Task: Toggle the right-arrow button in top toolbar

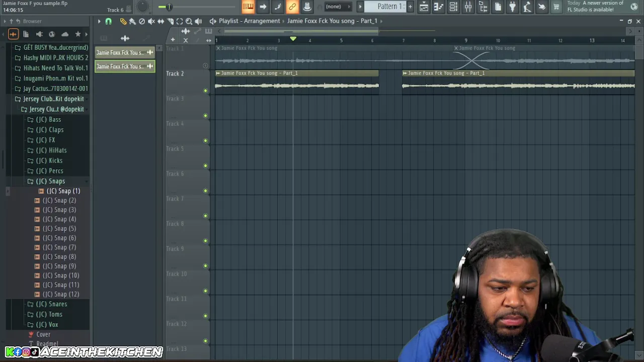Action: click(263, 7)
